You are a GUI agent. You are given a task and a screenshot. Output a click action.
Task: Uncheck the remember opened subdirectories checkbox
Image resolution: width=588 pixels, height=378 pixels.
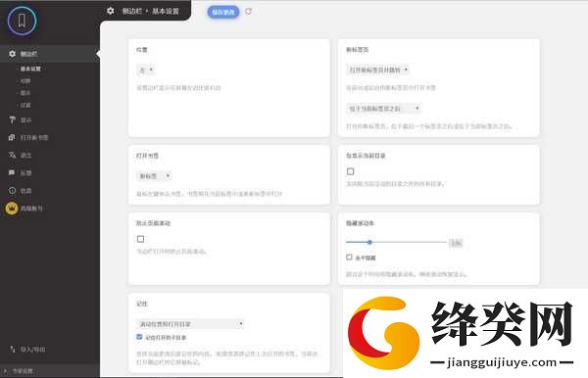point(139,337)
